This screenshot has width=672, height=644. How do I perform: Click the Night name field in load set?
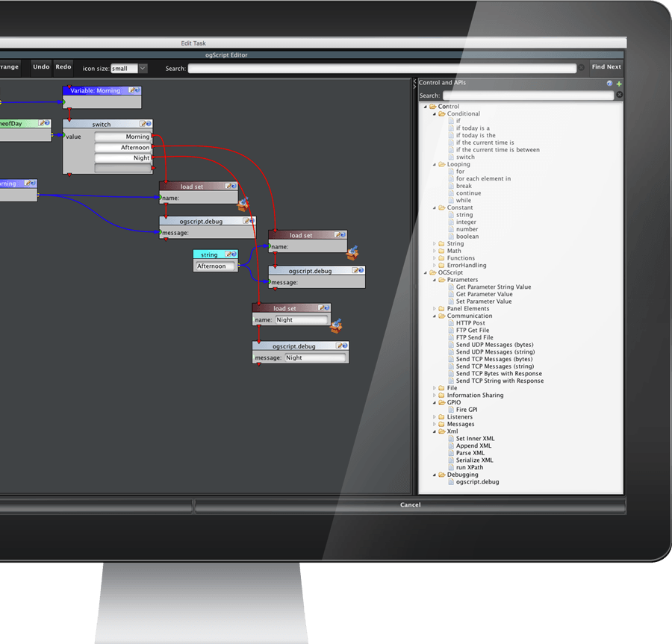(302, 320)
